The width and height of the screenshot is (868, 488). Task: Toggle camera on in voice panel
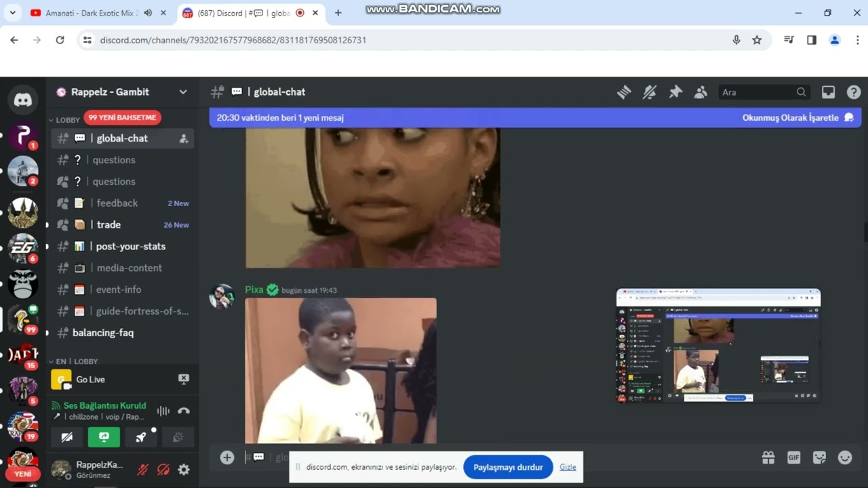tap(66, 437)
